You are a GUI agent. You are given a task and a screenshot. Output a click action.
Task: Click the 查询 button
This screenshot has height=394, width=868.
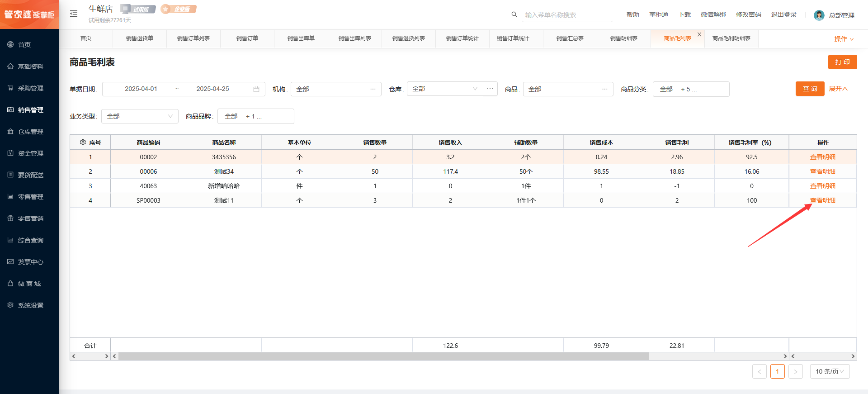[x=810, y=89]
